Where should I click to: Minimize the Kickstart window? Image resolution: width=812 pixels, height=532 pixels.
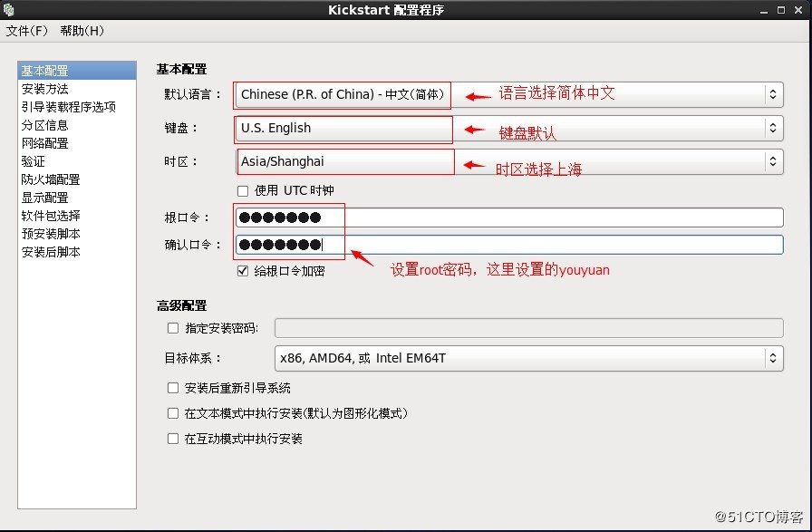[x=764, y=10]
